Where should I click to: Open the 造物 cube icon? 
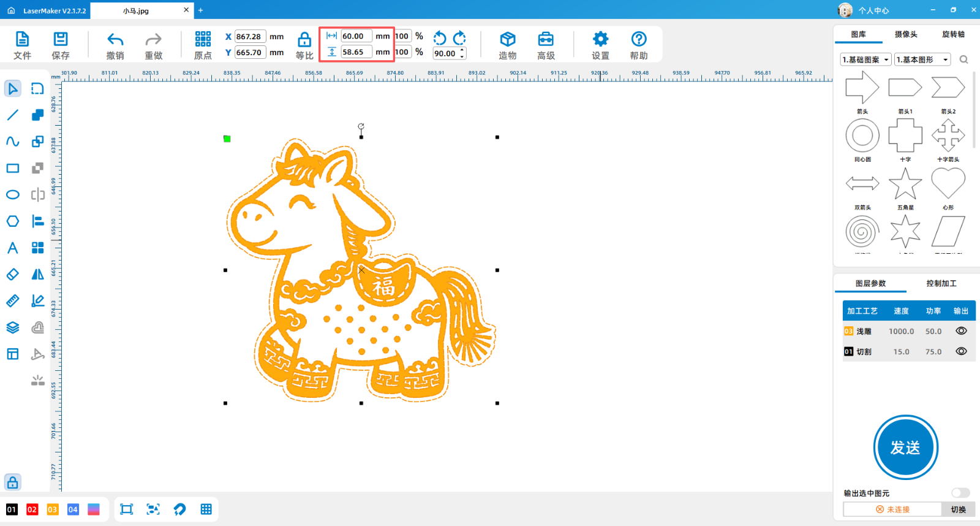click(507, 39)
